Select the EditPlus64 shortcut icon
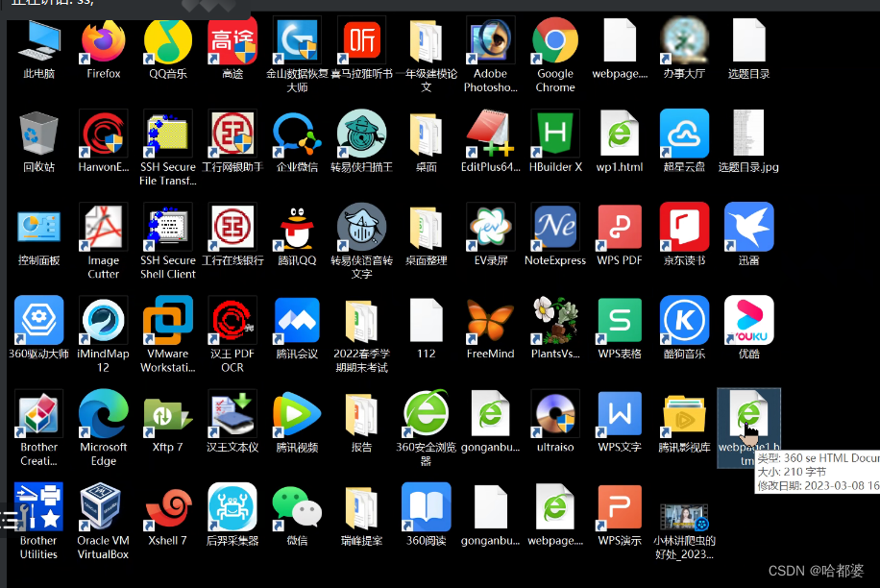The width and height of the screenshot is (880, 588). pos(491,134)
